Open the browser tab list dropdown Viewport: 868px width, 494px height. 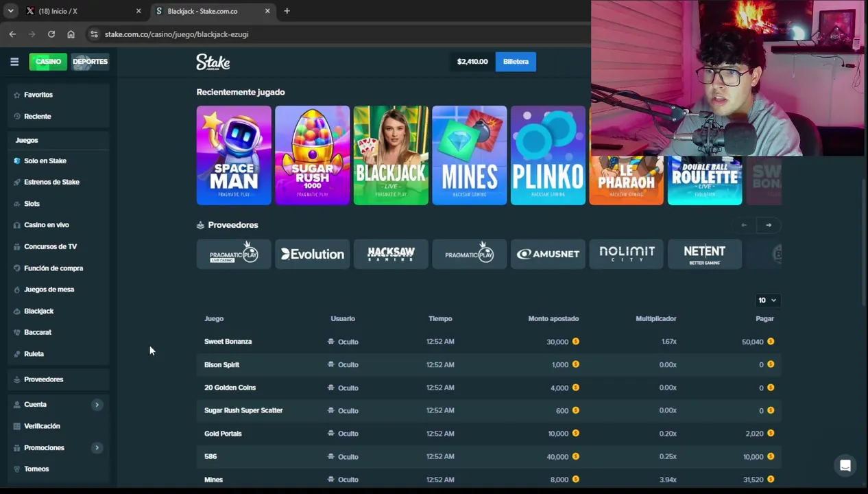point(10,11)
